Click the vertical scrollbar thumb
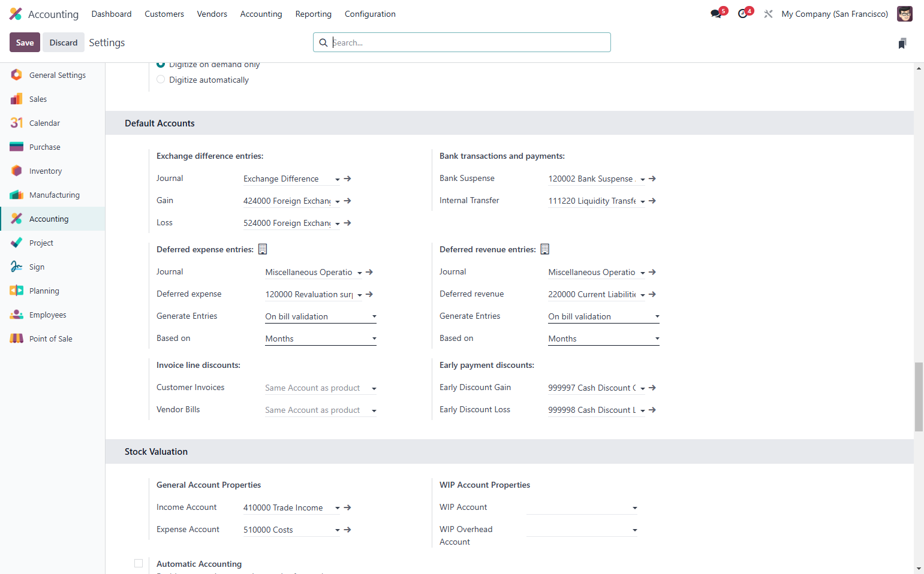 tap(919, 397)
